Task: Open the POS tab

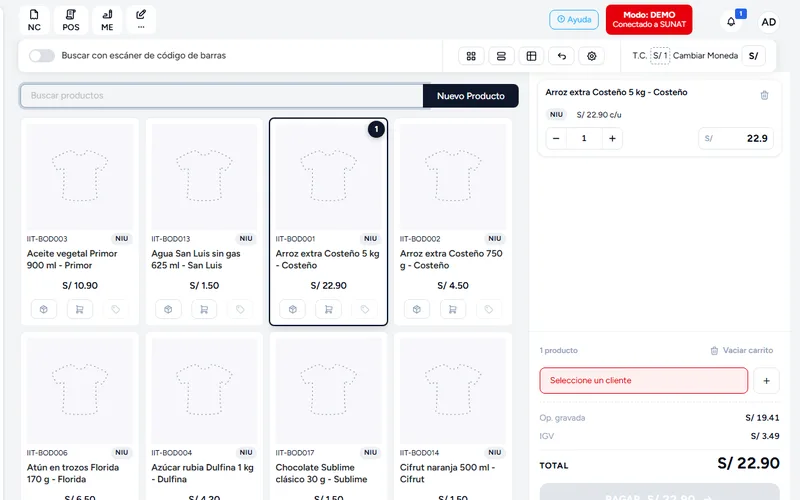Action: tap(71, 20)
